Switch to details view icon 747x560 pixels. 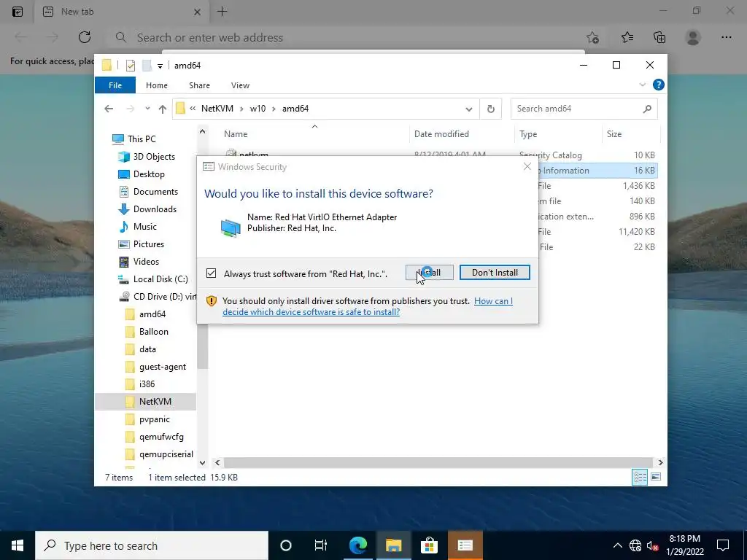640,477
